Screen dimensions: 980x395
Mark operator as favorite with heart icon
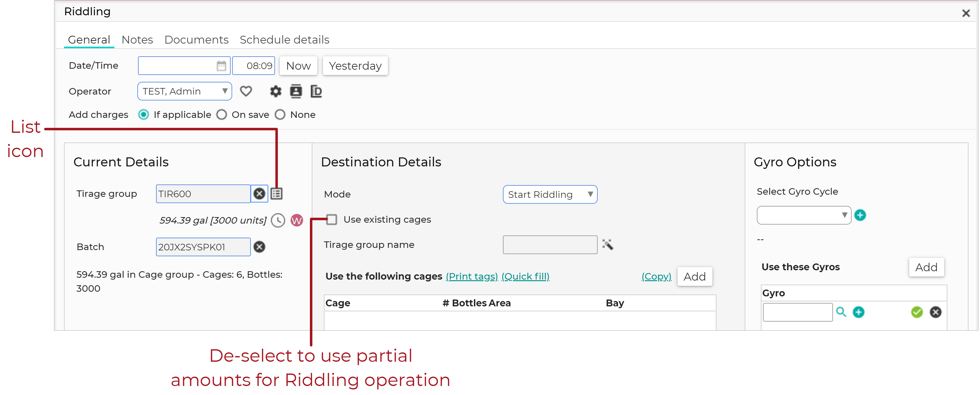pyautogui.click(x=246, y=91)
